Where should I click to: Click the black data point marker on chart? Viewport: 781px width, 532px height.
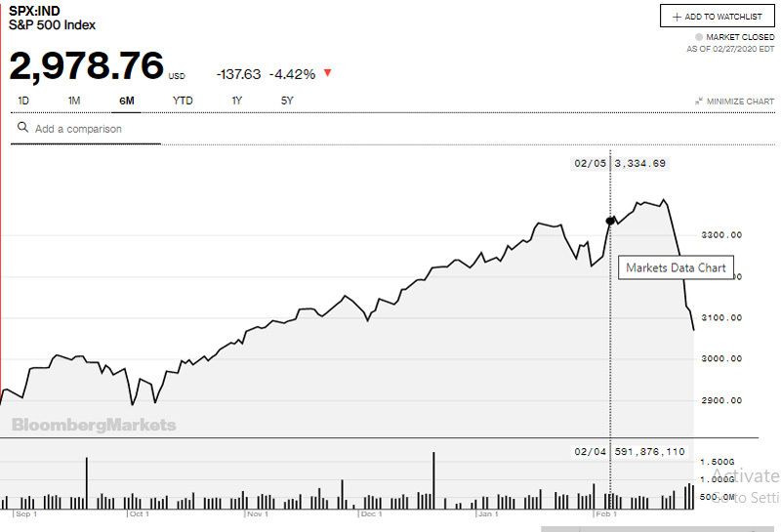point(611,221)
